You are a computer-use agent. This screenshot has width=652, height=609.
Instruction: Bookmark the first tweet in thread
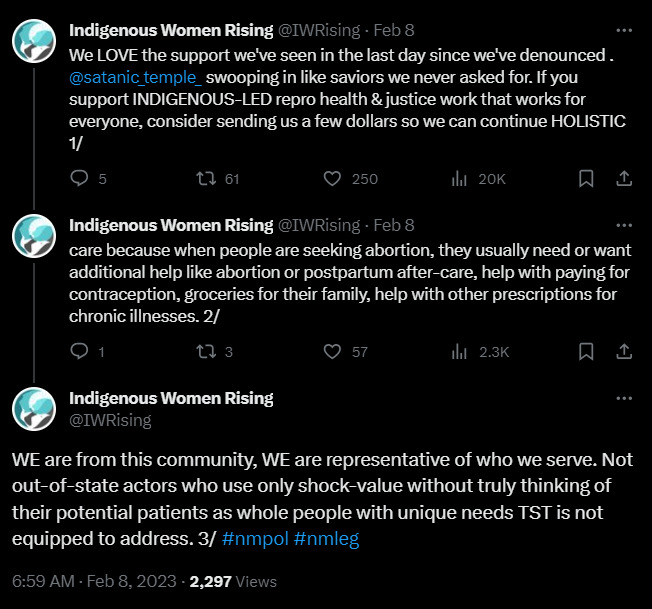(586, 179)
